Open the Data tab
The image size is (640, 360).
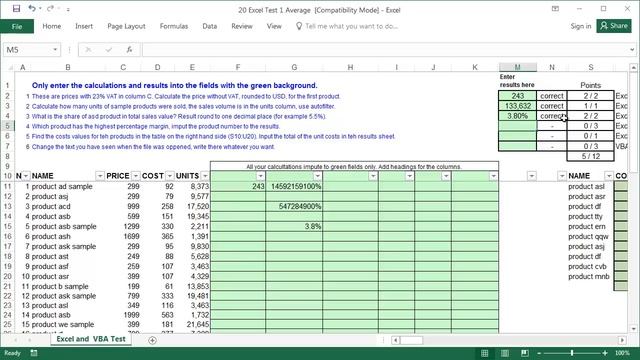tap(210, 26)
